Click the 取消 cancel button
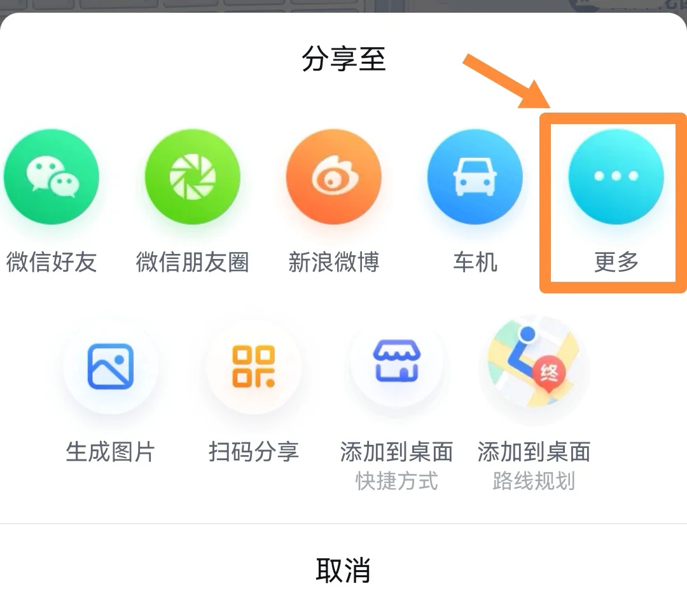This screenshot has width=687, height=616. [343, 570]
